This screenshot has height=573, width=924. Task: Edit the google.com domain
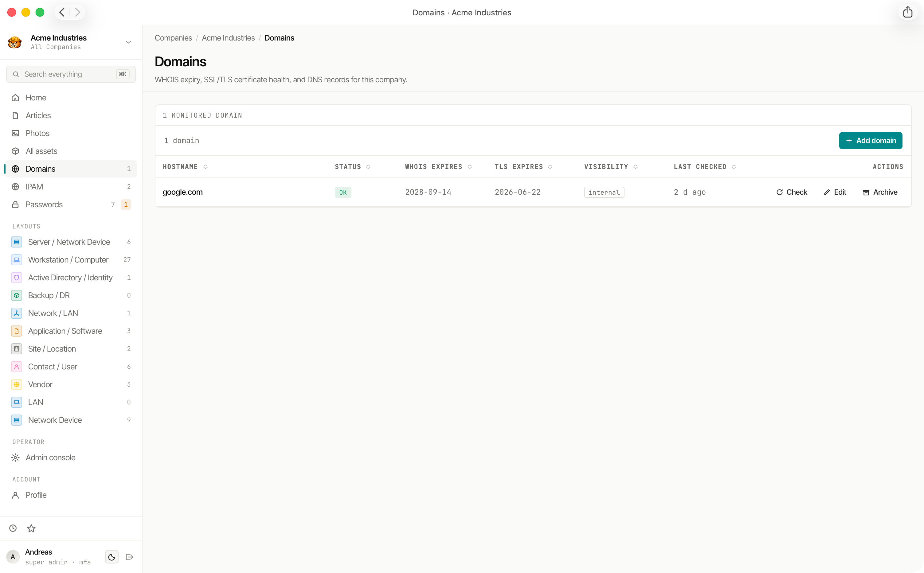click(x=835, y=192)
